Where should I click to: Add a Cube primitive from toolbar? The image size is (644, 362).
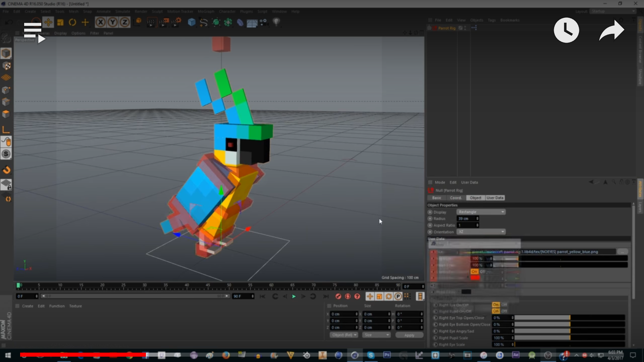tap(192, 22)
